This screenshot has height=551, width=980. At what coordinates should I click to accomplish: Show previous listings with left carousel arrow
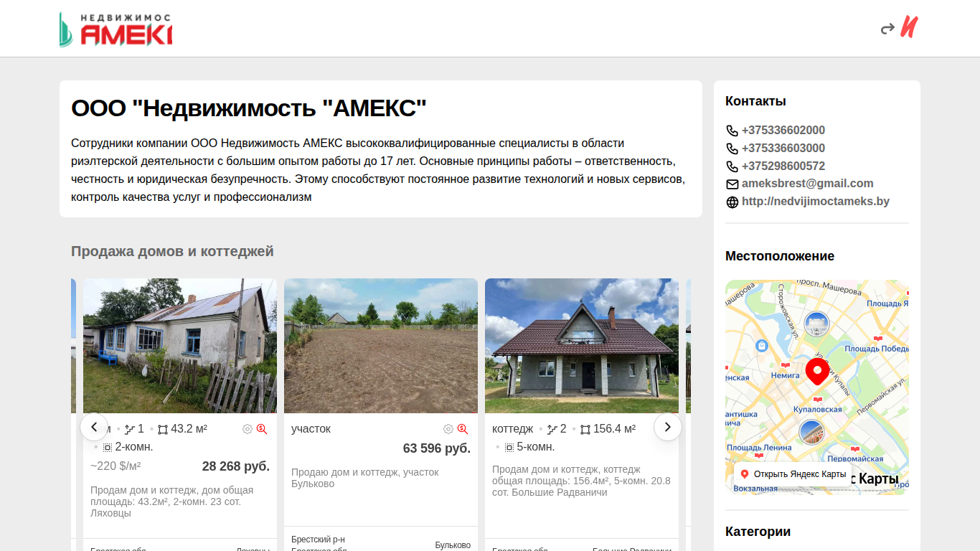click(94, 427)
